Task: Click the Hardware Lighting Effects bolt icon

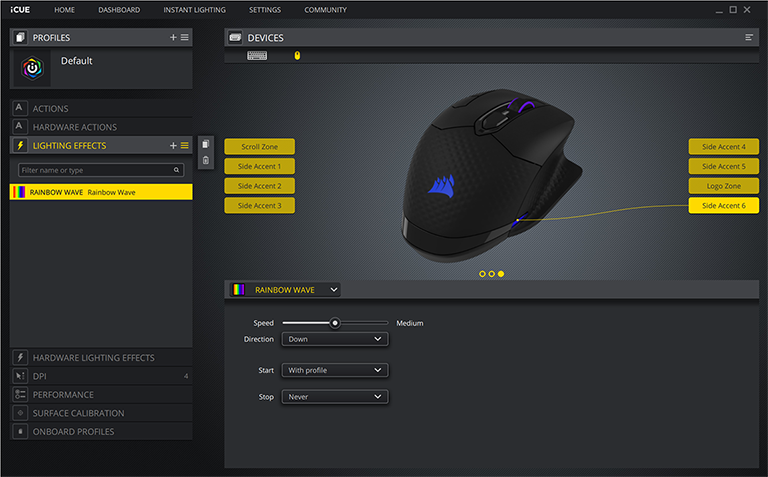Action: point(20,358)
